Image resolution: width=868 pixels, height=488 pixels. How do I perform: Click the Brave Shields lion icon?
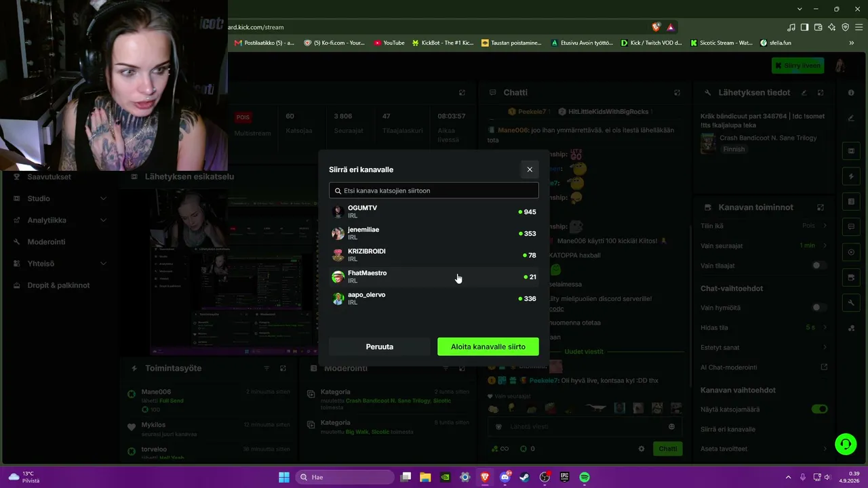point(656,27)
